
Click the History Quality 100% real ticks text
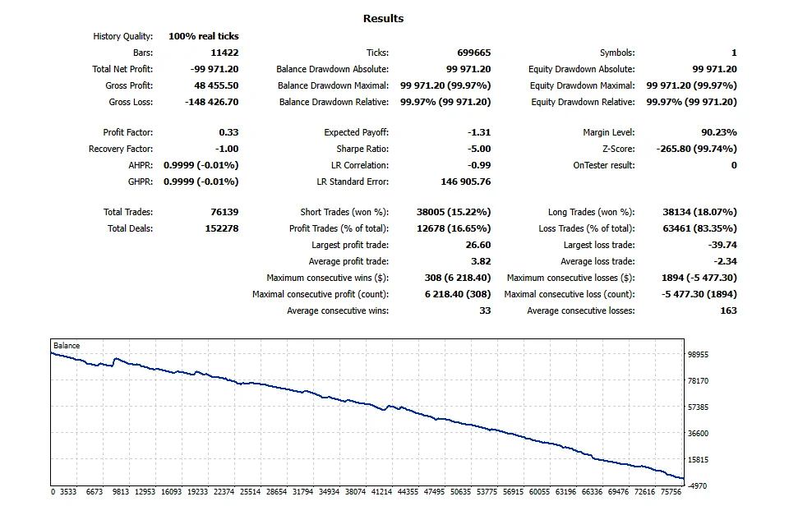point(204,36)
